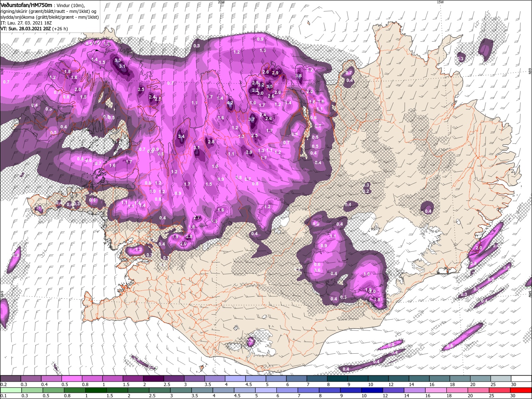Pick dark teal upper swatch between 8 and 9

point(337,379)
